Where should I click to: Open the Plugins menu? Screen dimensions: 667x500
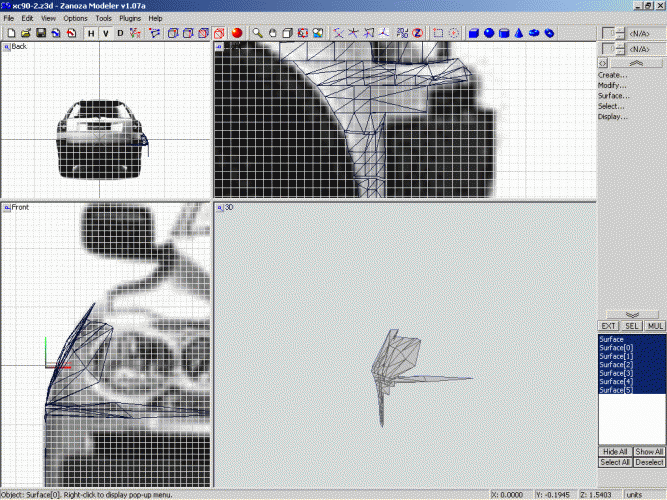[x=131, y=18]
